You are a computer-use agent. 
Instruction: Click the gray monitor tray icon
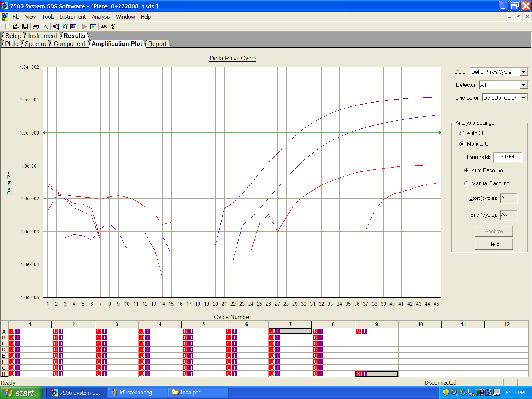(497, 393)
